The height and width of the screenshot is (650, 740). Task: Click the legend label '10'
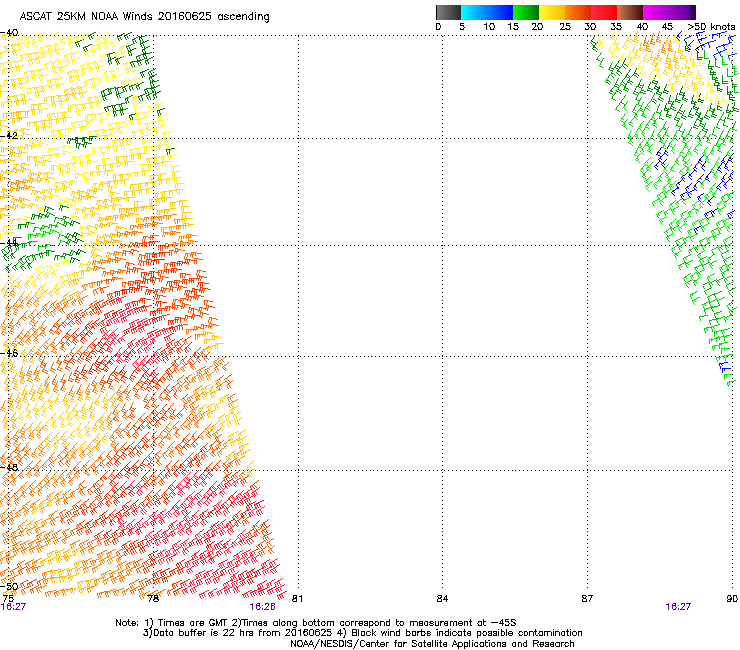(x=489, y=27)
